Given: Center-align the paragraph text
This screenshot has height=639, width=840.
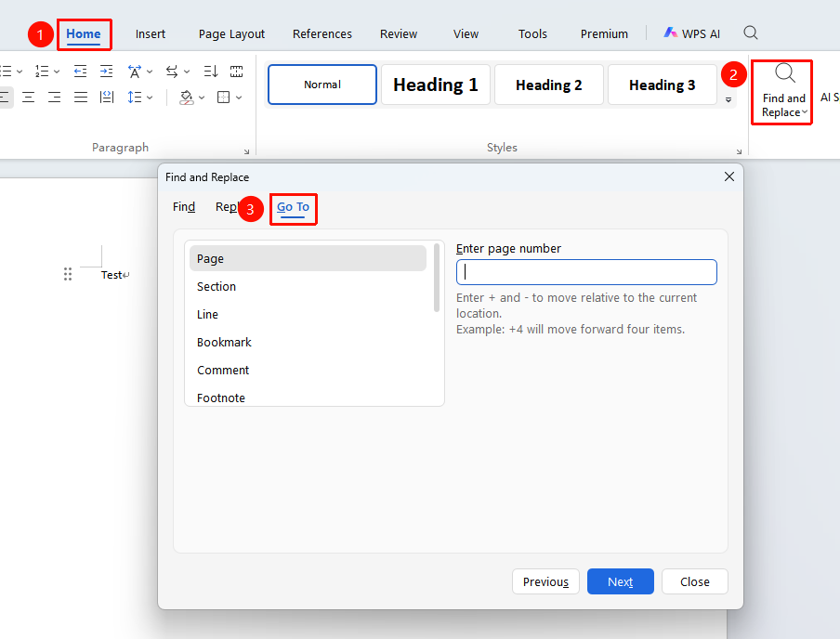Looking at the screenshot, I should 29,97.
